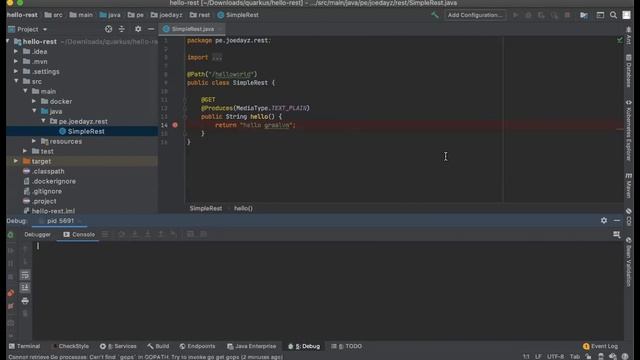Image resolution: width=640 pixels, height=360 pixels.
Task: Click the SimpleRest breadcrumb below the editor
Action: (x=206, y=208)
